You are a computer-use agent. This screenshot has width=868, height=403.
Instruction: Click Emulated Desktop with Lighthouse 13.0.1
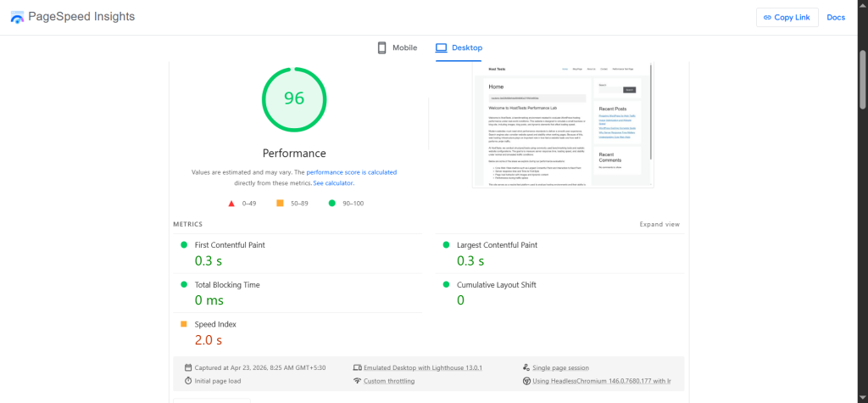[422, 367]
